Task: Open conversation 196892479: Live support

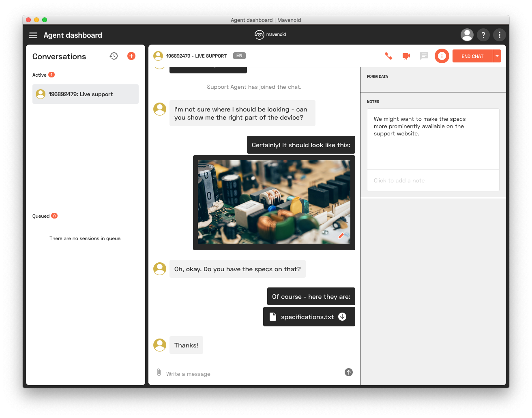Action: click(86, 94)
